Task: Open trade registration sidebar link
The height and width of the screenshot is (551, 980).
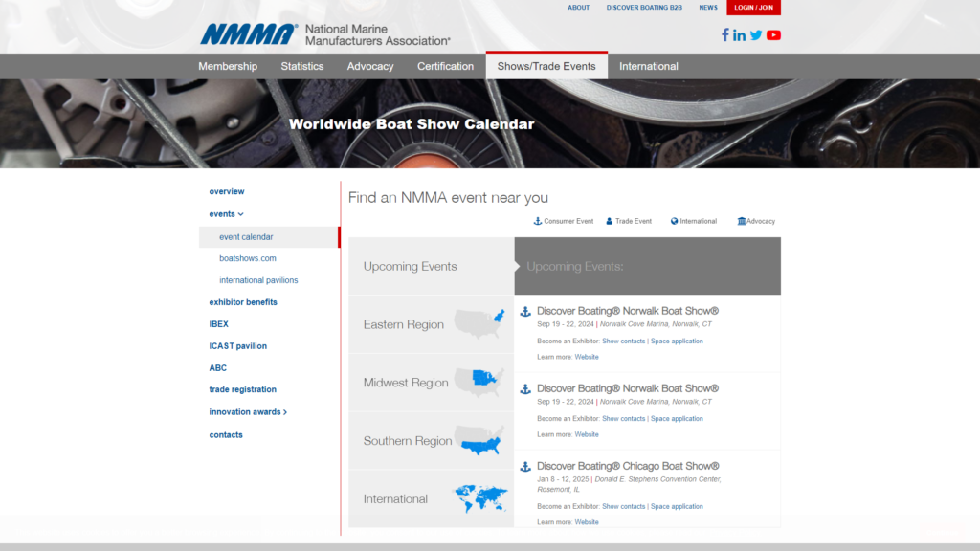Action: [242, 389]
